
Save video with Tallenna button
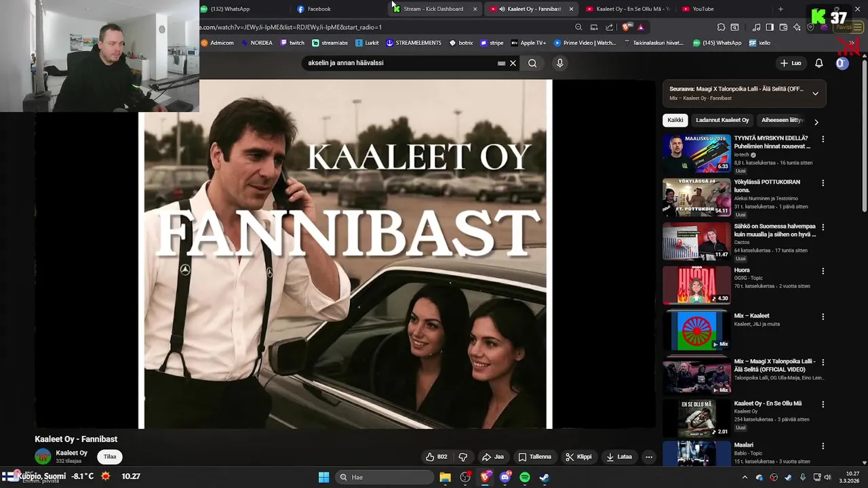click(x=534, y=457)
